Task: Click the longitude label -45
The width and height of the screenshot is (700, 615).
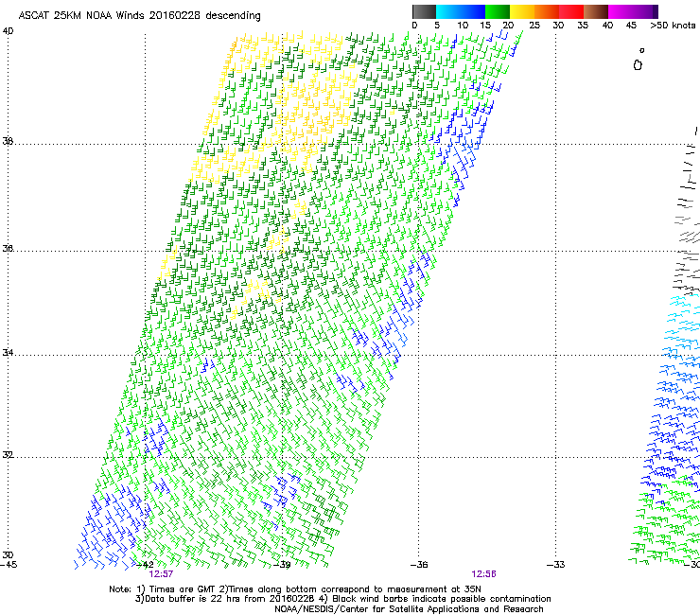Action: point(9,565)
